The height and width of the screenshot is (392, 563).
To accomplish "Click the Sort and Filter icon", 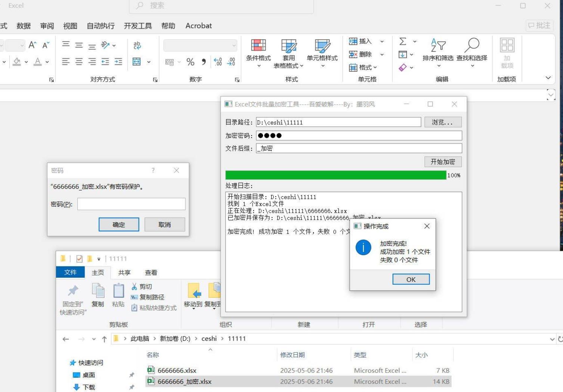I will point(438,46).
